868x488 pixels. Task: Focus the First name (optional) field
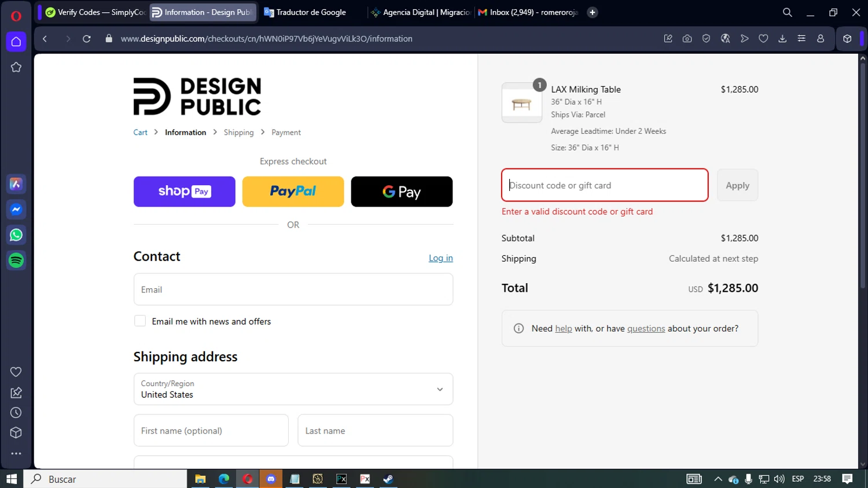pos(211,431)
